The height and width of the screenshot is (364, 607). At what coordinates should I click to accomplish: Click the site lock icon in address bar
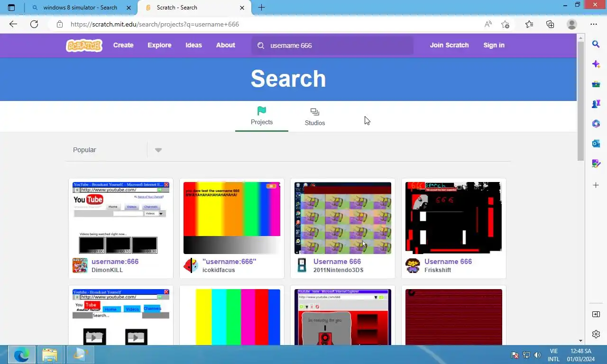[59, 24]
